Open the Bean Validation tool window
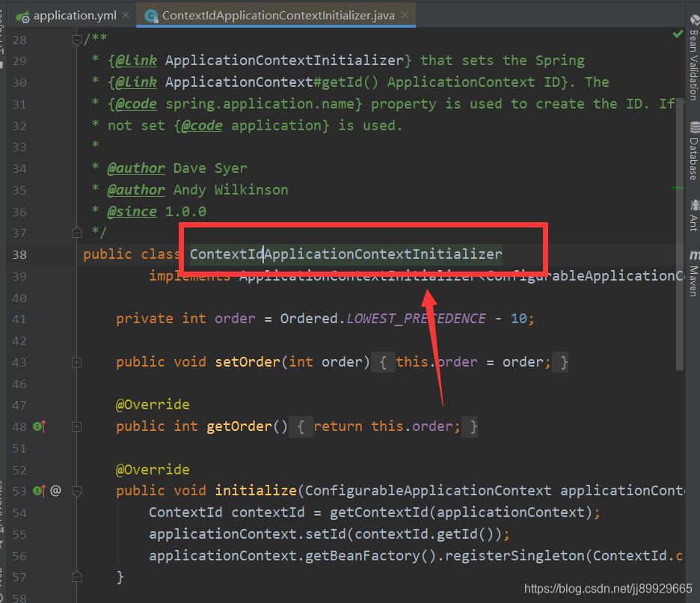Screen dimensions: 700x603 693,58
